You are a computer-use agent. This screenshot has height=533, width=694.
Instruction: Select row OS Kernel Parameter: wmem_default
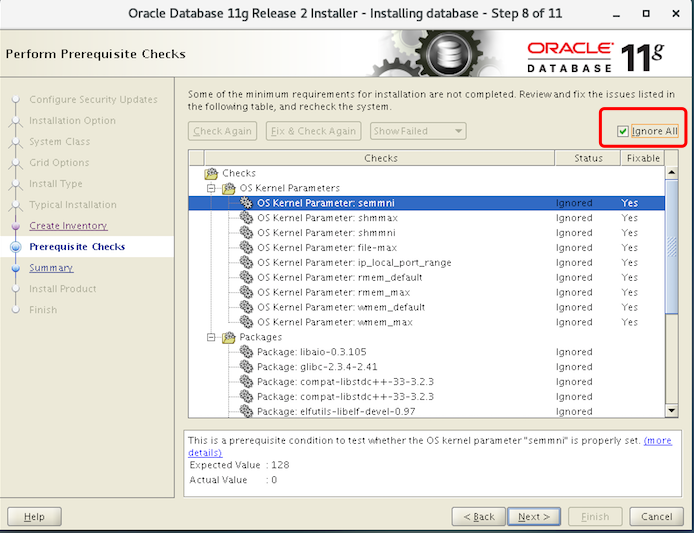[427, 307]
